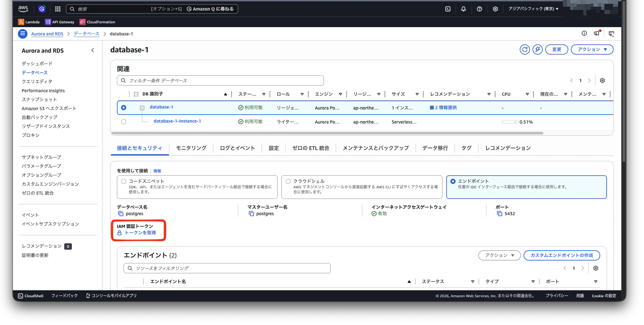The image size is (644, 325).
Task: Click the lightning connect icon button
Action: (x=538, y=49)
